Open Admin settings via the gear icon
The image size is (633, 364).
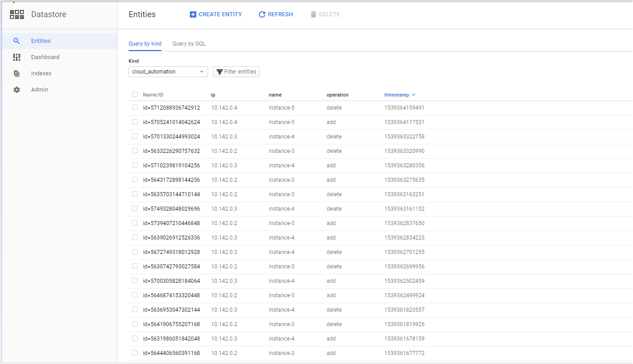tap(17, 89)
